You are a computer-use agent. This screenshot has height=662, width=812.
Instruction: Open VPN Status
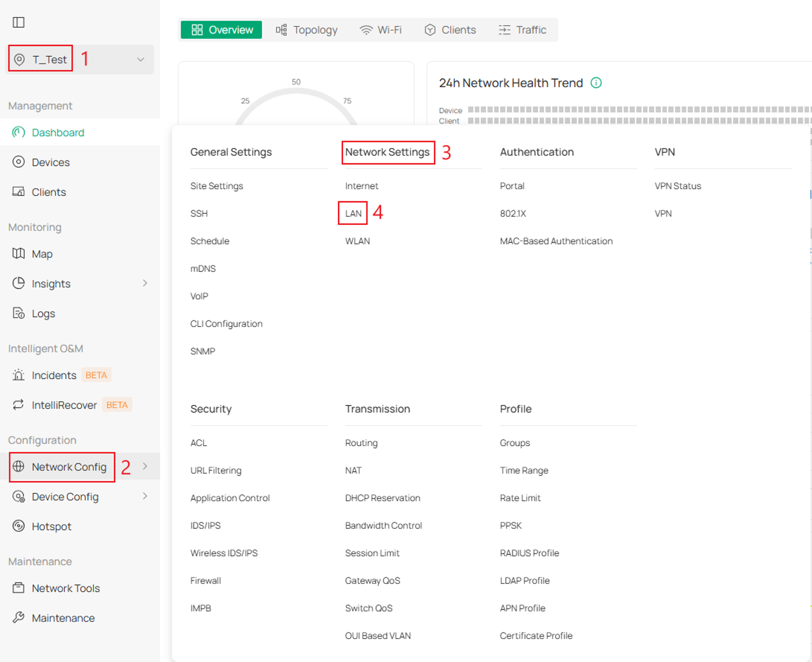click(678, 186)
